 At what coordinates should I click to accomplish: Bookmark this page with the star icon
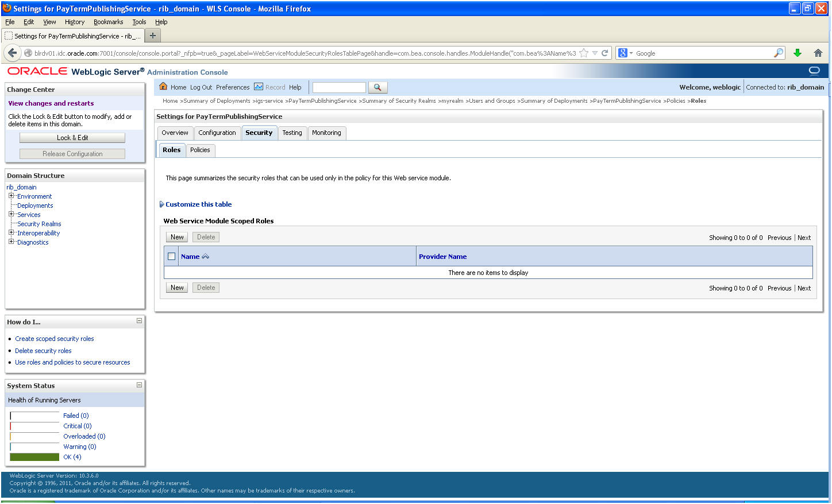tap(584, 53)
